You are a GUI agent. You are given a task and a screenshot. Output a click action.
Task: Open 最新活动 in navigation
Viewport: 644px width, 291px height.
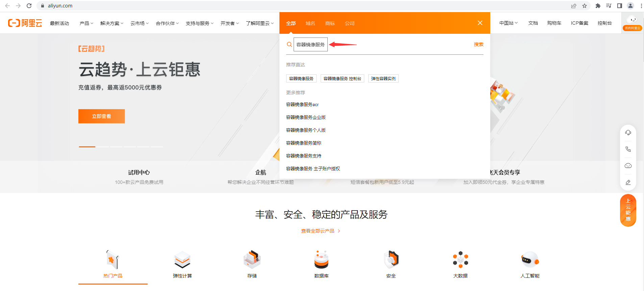pyautogui.click(x=59, y=23)
